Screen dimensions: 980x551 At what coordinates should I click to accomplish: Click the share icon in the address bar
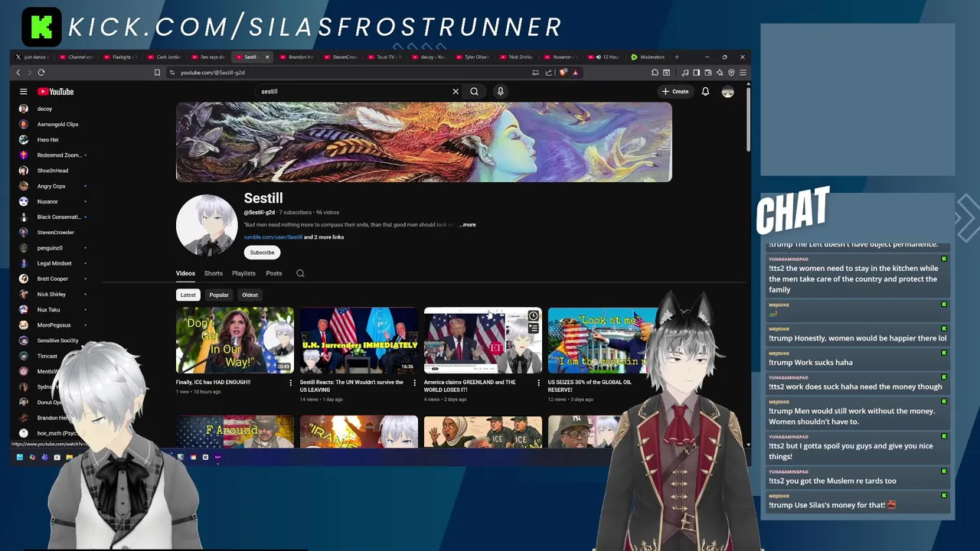(548, 73)
